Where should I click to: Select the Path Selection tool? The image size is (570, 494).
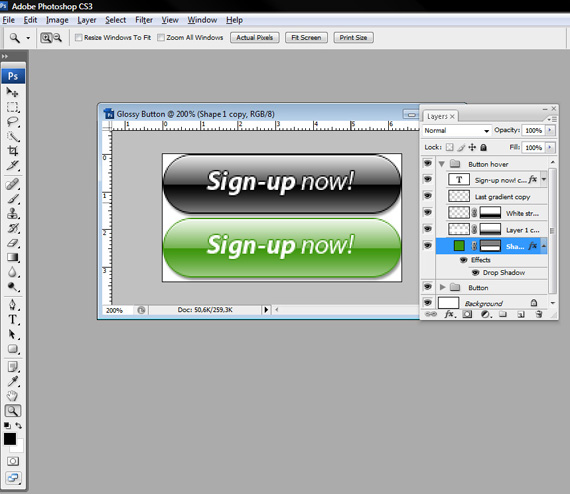point(12,334)
